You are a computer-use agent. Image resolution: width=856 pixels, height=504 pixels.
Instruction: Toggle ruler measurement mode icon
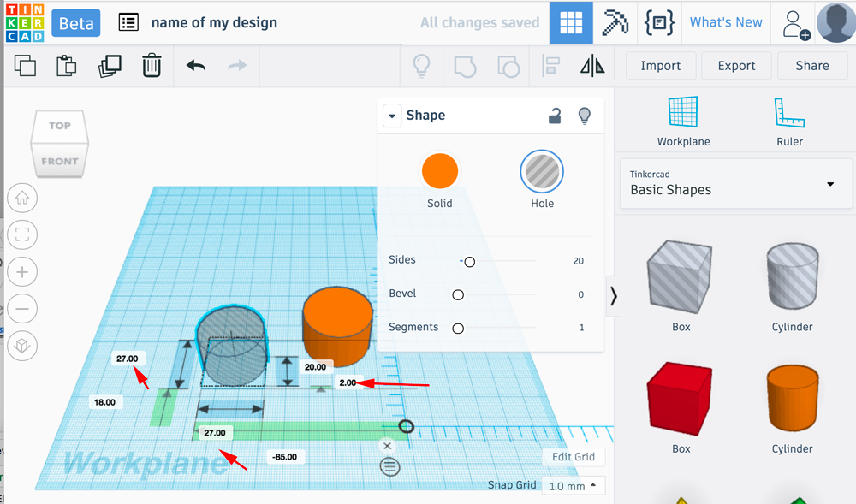[389, 467]
